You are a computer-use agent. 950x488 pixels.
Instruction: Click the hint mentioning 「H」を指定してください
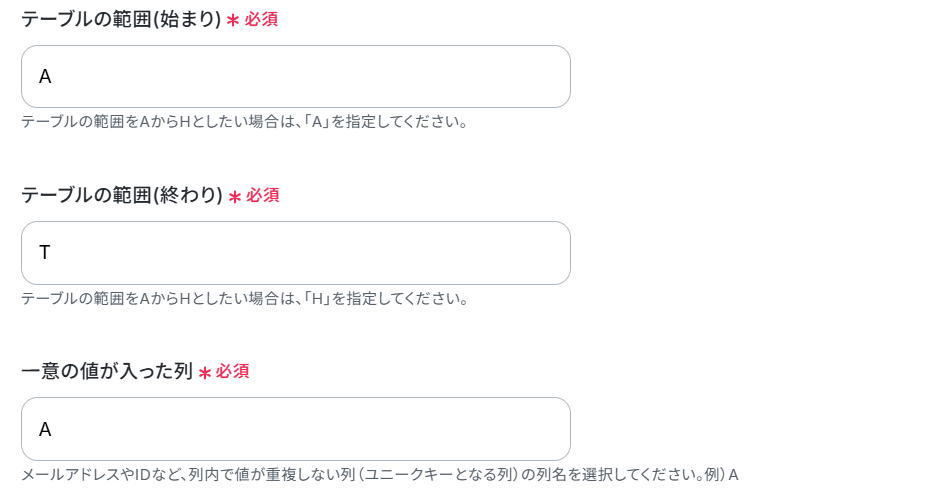click(x=244, y=298)
